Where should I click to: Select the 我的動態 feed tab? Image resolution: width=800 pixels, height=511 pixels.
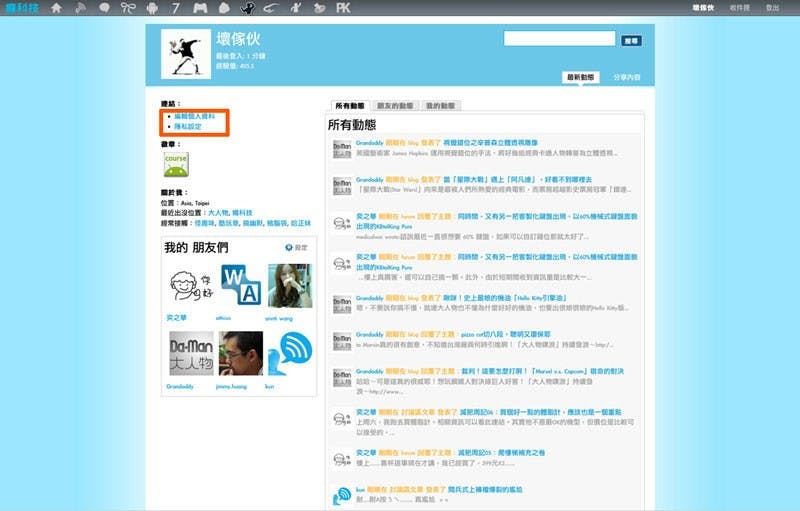coord(440,106)
